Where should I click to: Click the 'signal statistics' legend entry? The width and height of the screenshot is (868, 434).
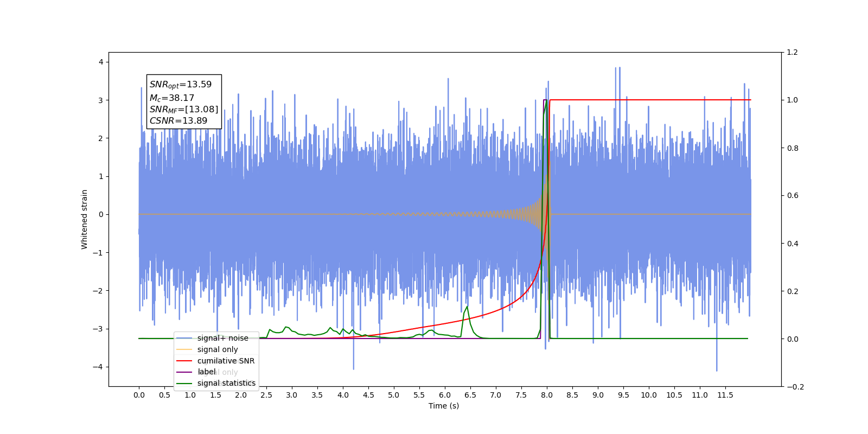pos(226,383)
